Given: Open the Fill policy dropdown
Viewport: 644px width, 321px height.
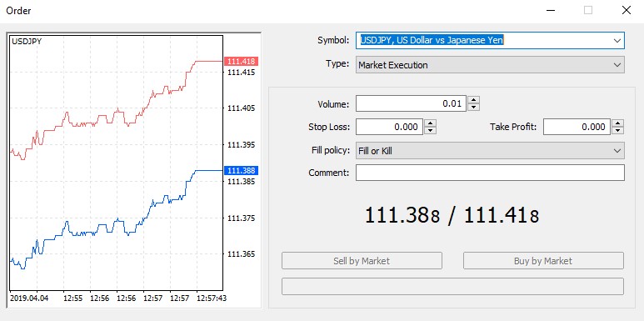Looking at the screenshot, I should coord(490,151).
